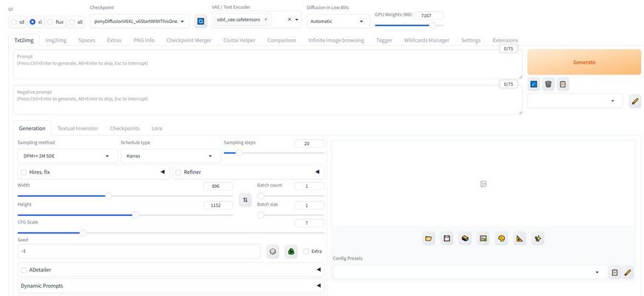Image resolution: width=644 pixels, height=296 pixels.
Task: Send image to img2img with the picture icon
Action: (483, 238)
